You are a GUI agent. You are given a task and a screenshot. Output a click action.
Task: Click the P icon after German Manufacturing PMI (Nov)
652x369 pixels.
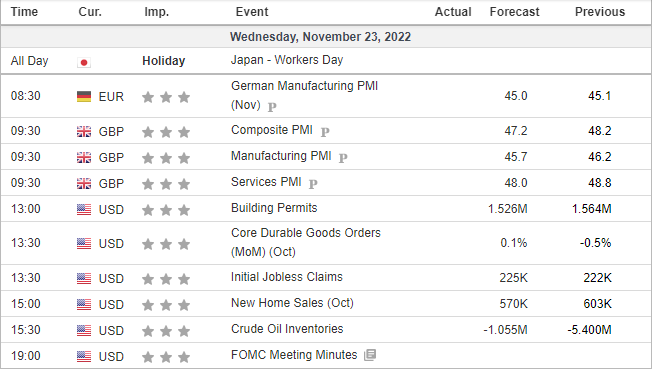[272, 107]
